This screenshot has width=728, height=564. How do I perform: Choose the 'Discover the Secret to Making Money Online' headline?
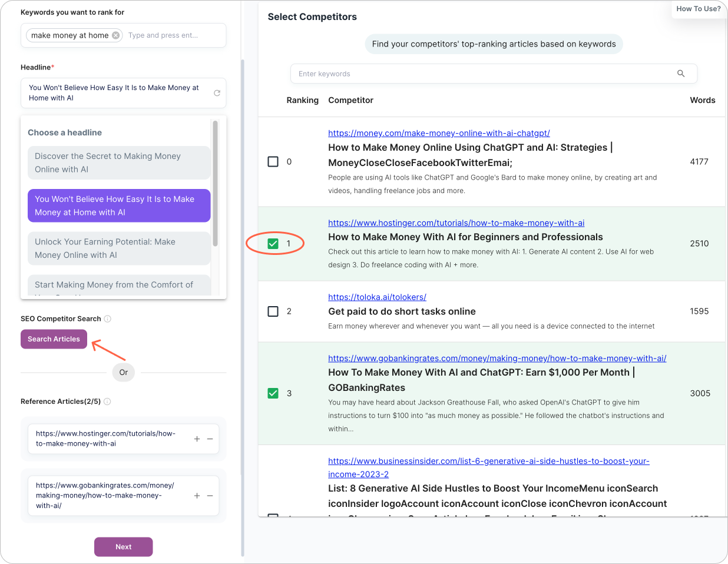click(x=119, y=161)
